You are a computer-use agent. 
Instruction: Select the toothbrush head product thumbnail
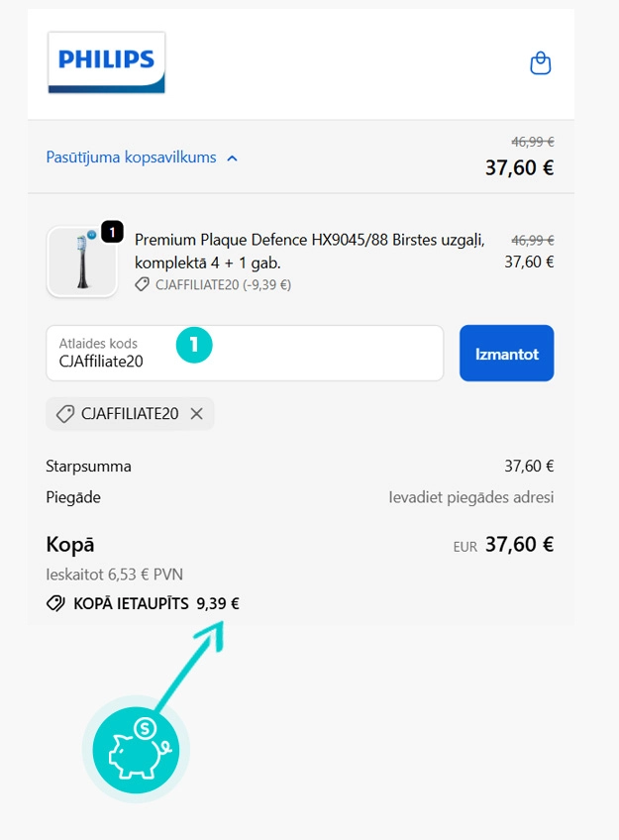82,261
